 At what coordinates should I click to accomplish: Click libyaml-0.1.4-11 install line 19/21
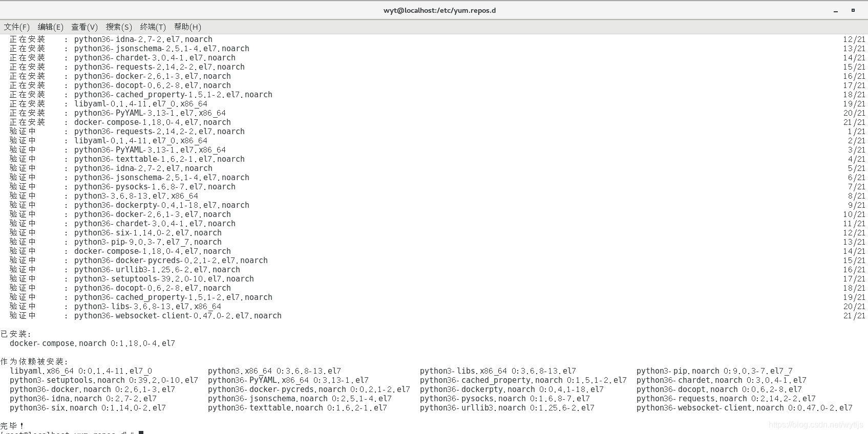click(x=437, y=104)
